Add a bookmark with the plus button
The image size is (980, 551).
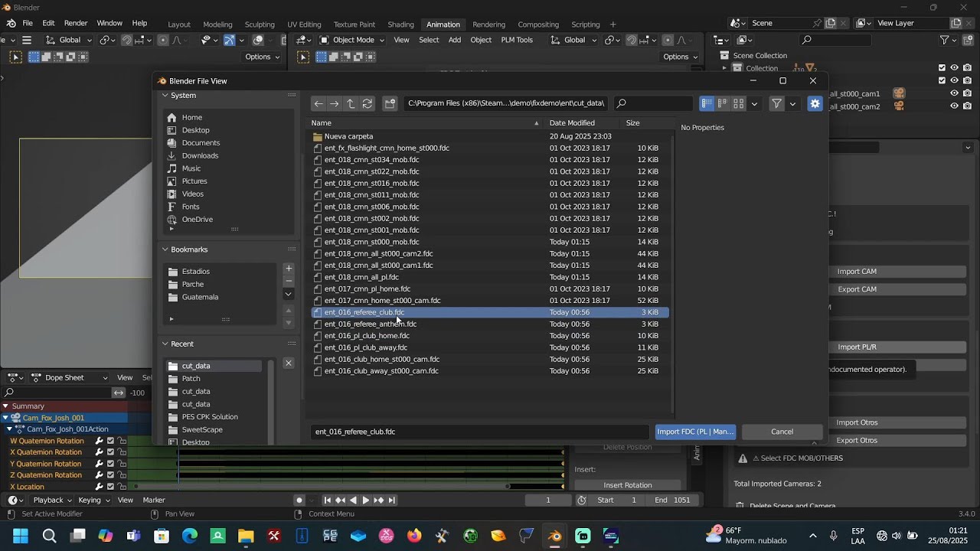pyautogui.click(x=289, y=269)
